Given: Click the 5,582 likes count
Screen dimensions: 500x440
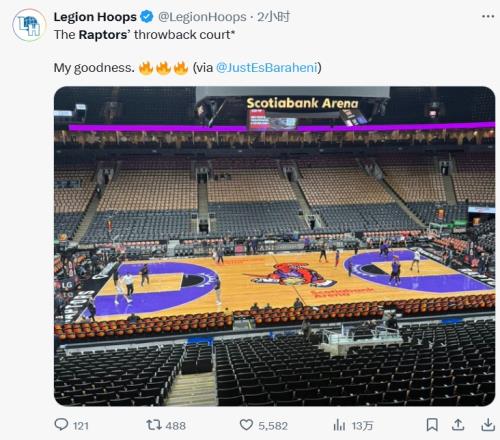Looking at the screenshot, I should tap(273, 426).
